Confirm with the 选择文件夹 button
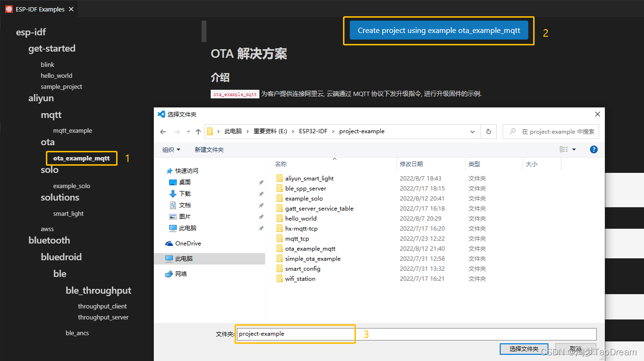 524,349
